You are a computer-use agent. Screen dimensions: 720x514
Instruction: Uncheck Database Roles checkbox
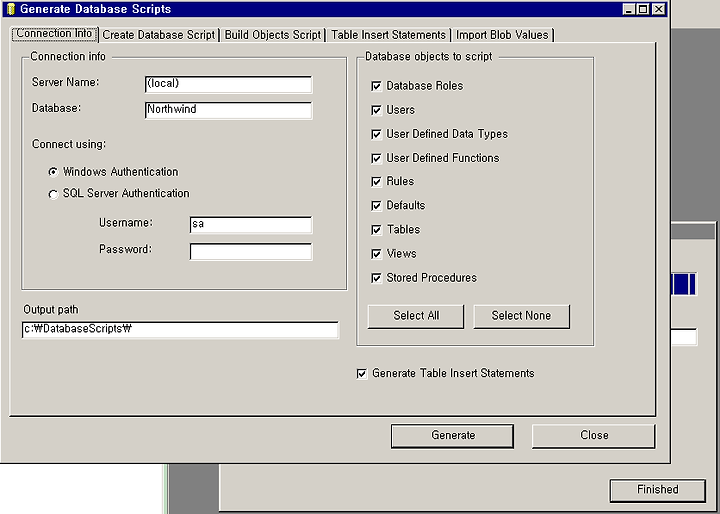(x=377, y=86)
